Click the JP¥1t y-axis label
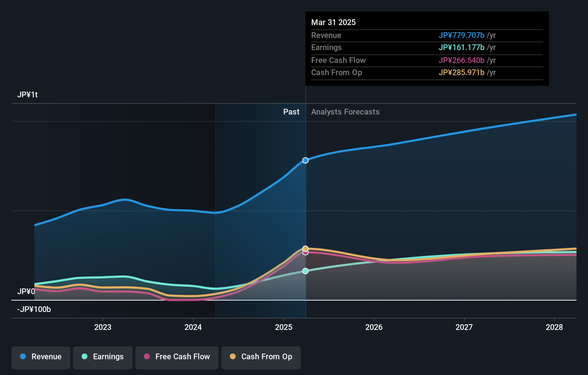Image resolution: width=588 pixels, height=375 pixels. click(28, 95)
